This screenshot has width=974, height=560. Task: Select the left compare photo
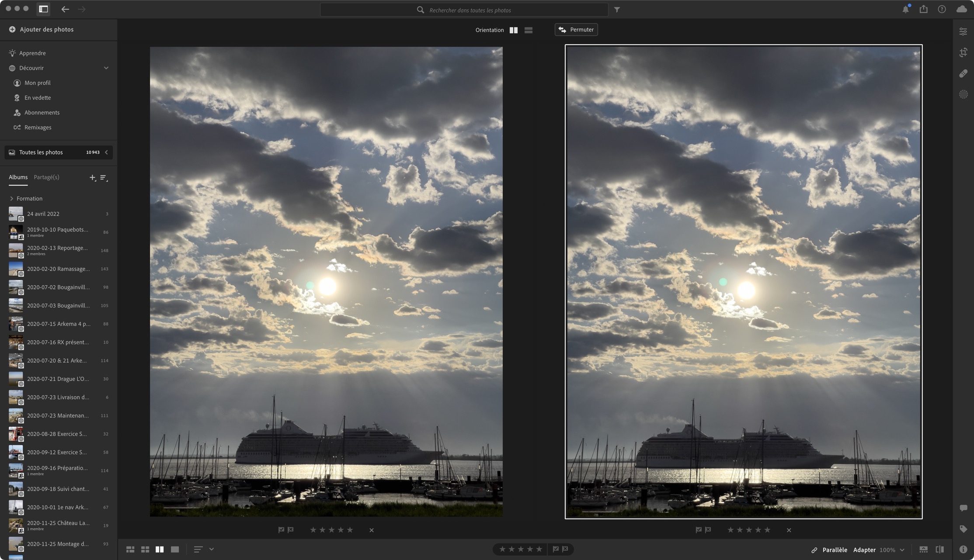point(326,282)
